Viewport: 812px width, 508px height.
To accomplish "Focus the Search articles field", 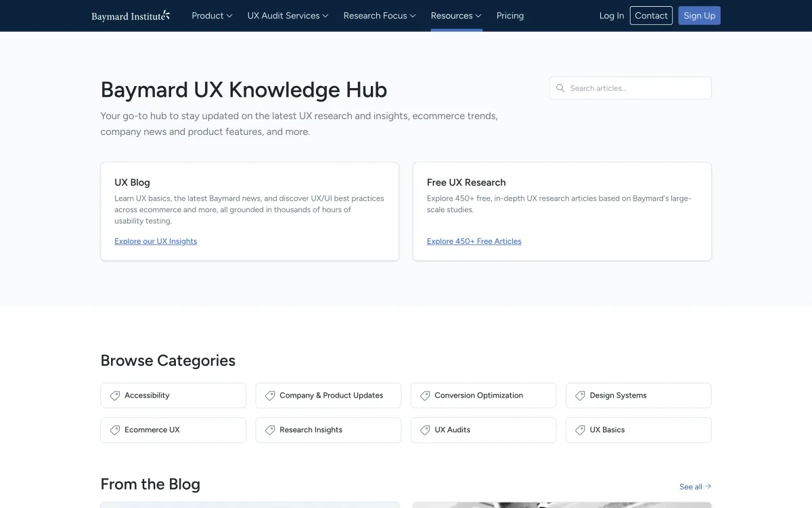I will (x=631, y=88).
